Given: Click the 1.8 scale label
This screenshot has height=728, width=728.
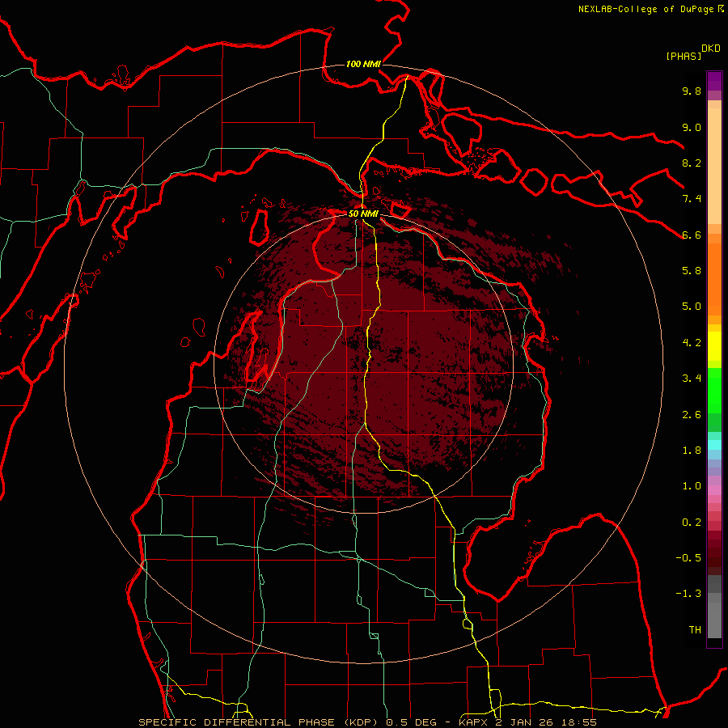Looking at the screenshot, I should 692,451.
